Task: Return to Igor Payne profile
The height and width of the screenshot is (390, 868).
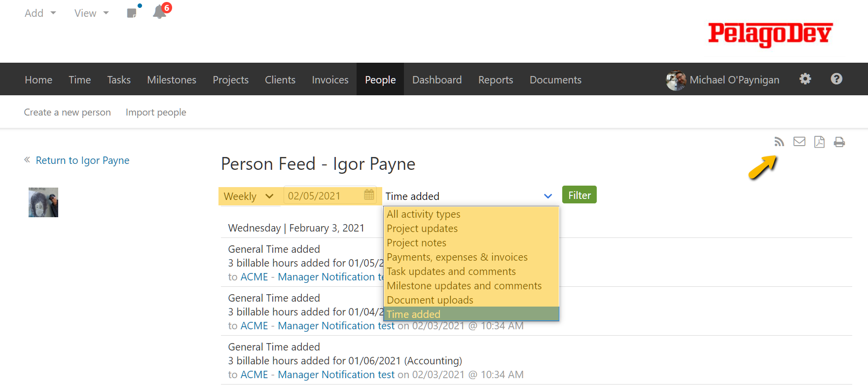Action: point(82,160)
